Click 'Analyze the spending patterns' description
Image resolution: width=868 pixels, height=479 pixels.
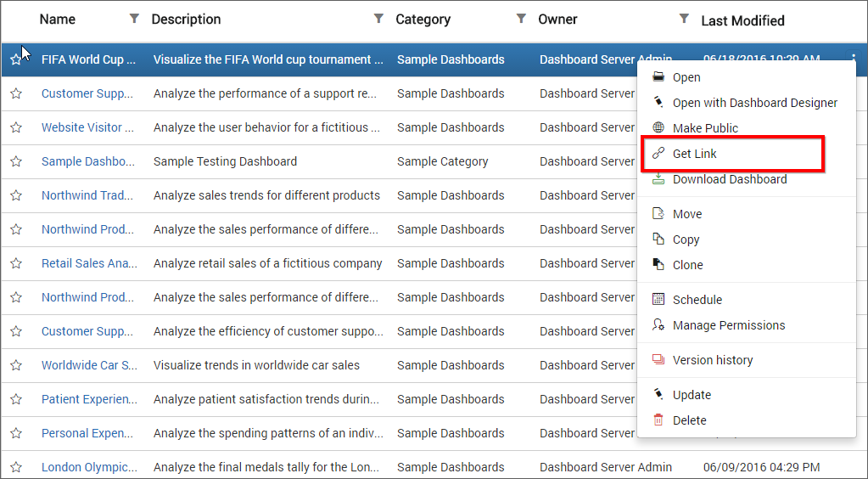pyautogui.click(x=268, y=433)
